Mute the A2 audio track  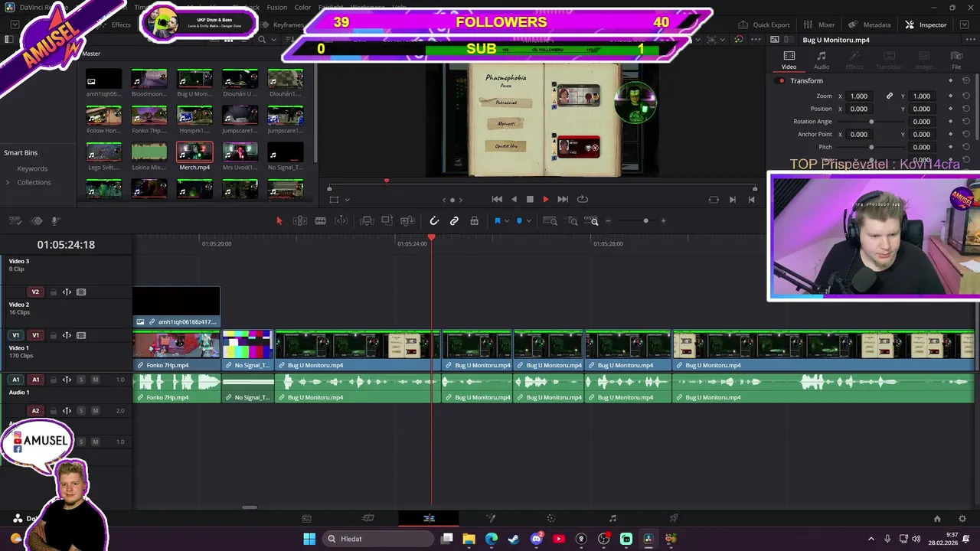pos(95,411)
